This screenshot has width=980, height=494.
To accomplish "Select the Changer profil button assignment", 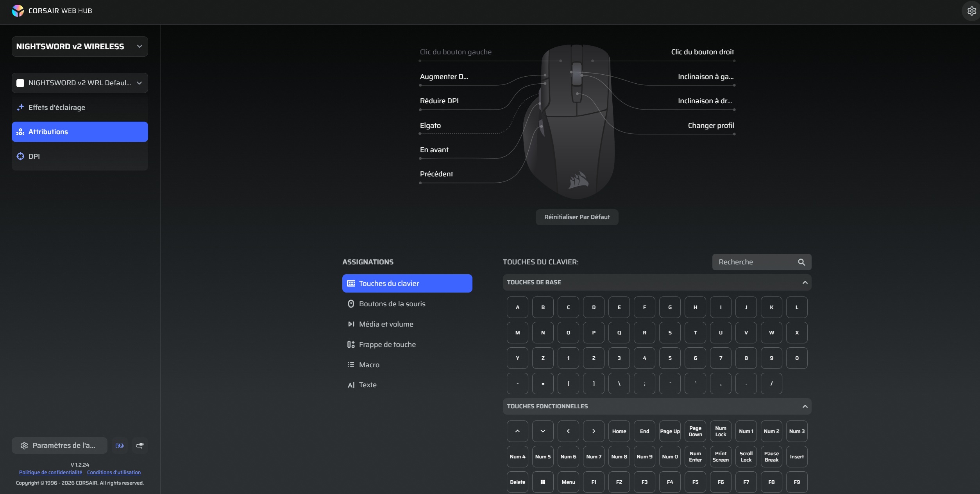I will [x=711, y=126].
